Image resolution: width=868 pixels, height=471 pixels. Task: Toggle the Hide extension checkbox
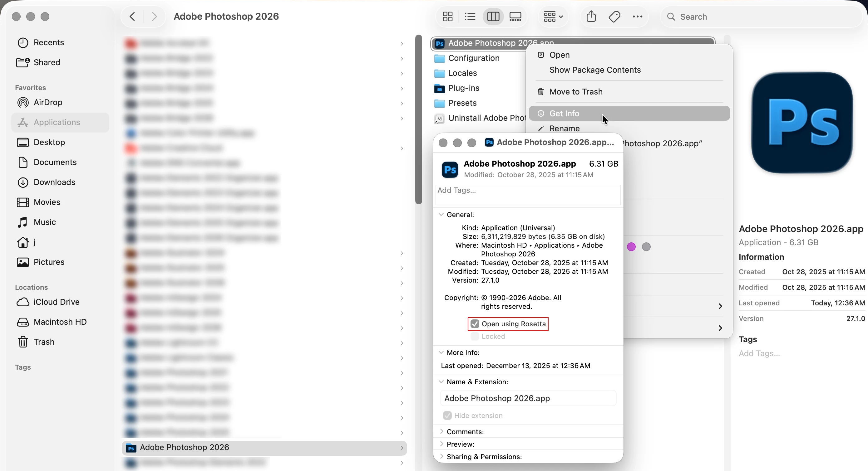tap(447, 415)
